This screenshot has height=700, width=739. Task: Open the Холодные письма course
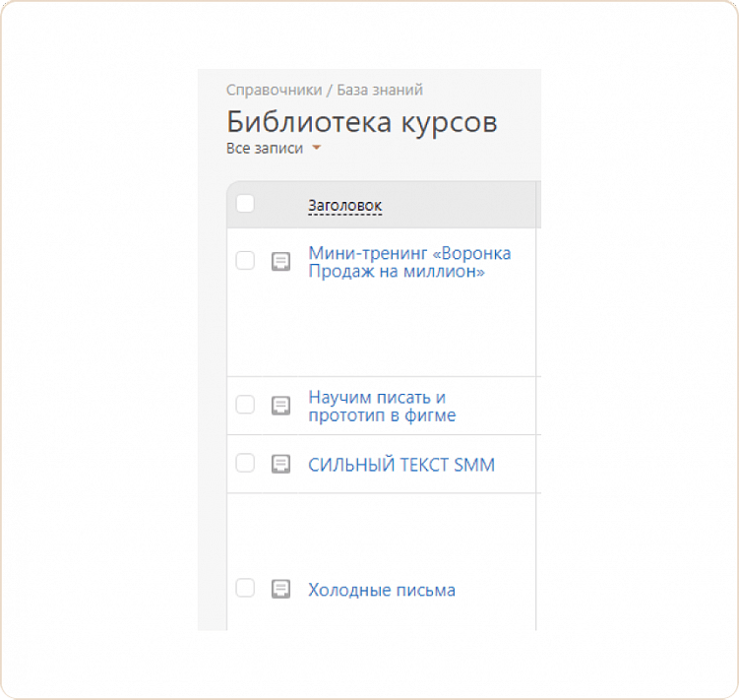(x=382, y=590)
